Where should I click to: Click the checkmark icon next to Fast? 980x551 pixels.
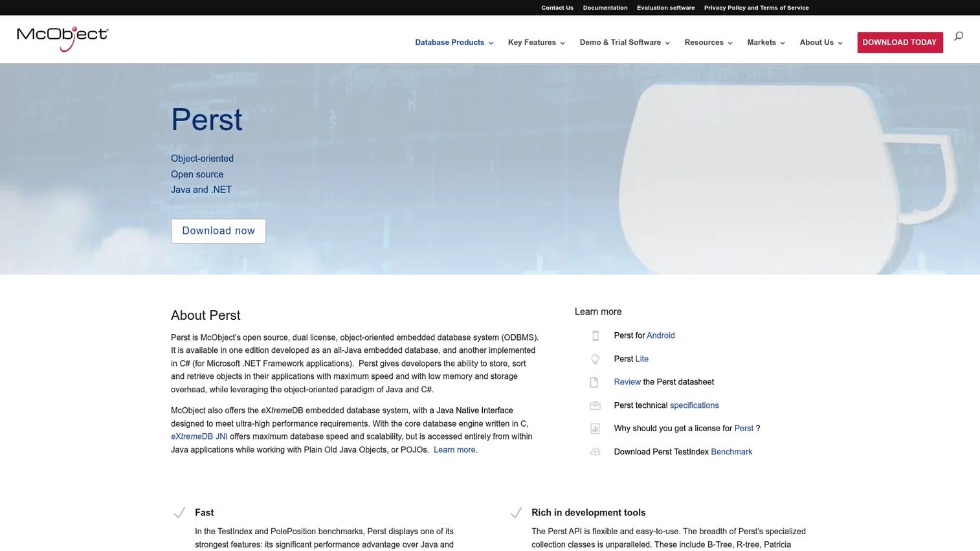(180, 513)
